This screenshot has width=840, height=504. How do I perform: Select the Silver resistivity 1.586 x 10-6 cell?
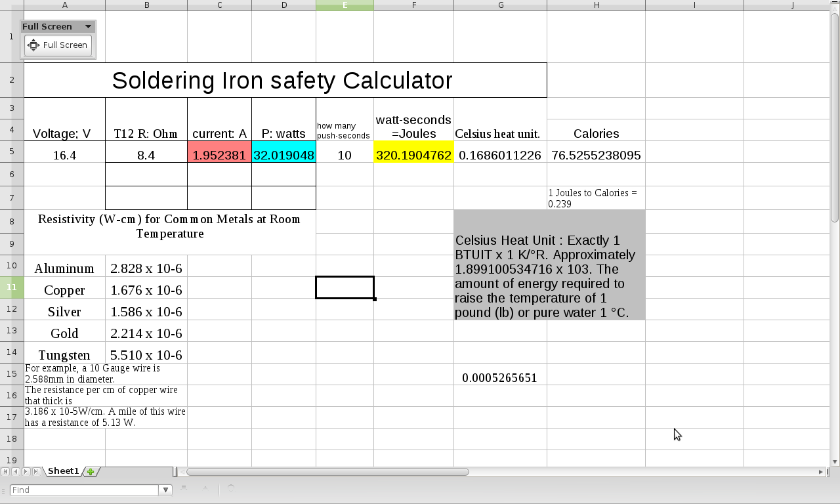146,309
